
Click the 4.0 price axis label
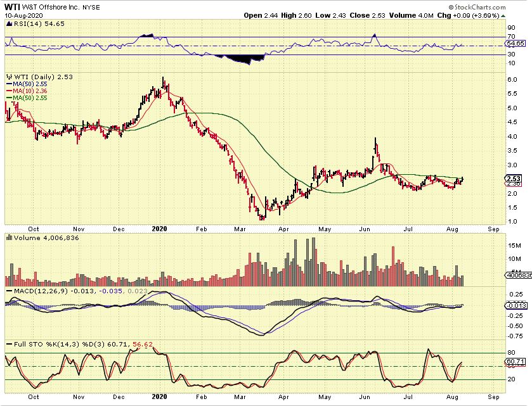tap(512, 137)
